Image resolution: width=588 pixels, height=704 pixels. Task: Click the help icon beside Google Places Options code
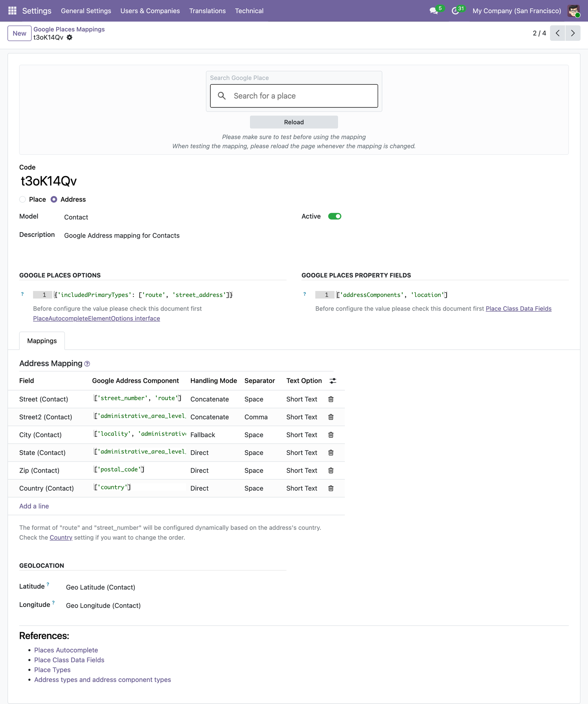point(22,294)
